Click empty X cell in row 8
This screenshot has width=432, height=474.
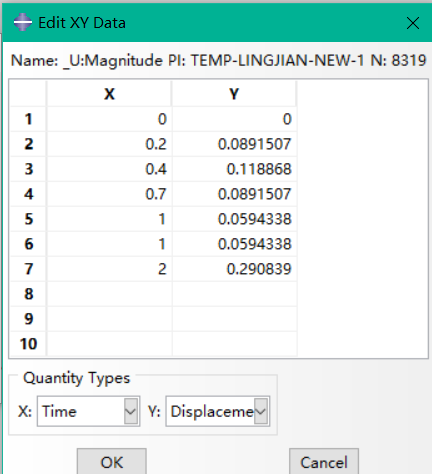click(109, 294)
